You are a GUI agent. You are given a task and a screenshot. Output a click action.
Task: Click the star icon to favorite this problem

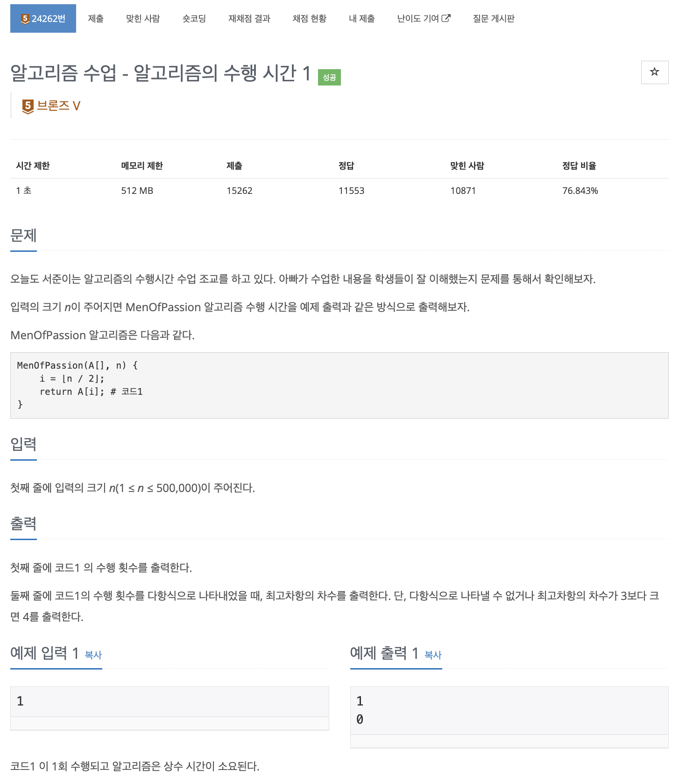point(654,72)
